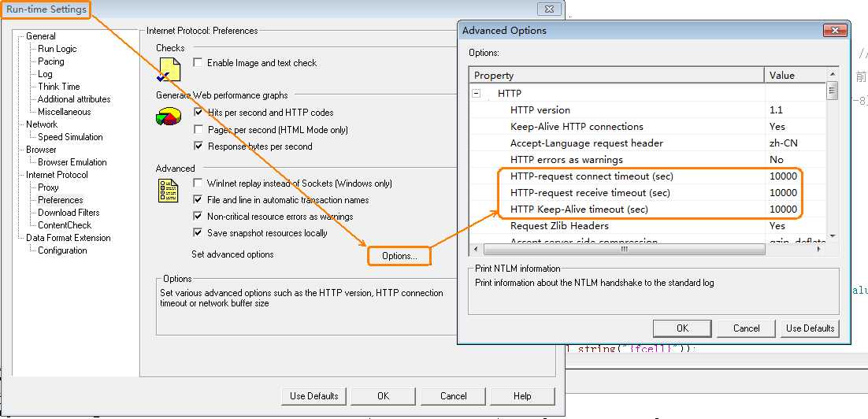This screenshot has height=419, width=868.
Task: Open Help in Run-time Settings
Action: (522, 395)
